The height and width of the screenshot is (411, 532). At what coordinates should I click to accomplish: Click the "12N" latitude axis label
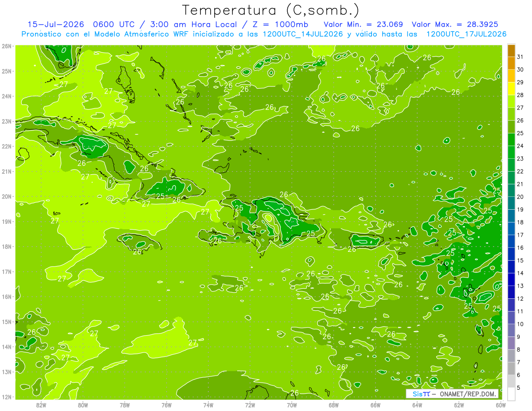point(7,397)
